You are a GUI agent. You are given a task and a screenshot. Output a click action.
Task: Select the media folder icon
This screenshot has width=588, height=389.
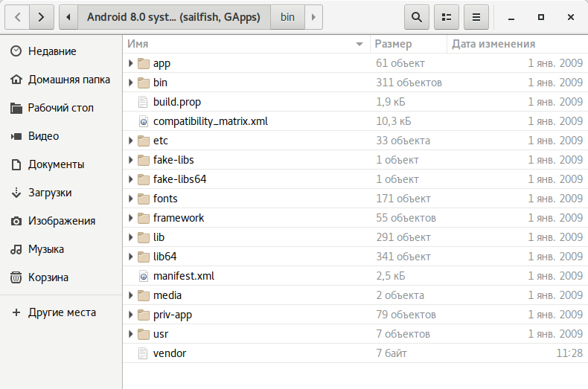[x=143, y=295]
